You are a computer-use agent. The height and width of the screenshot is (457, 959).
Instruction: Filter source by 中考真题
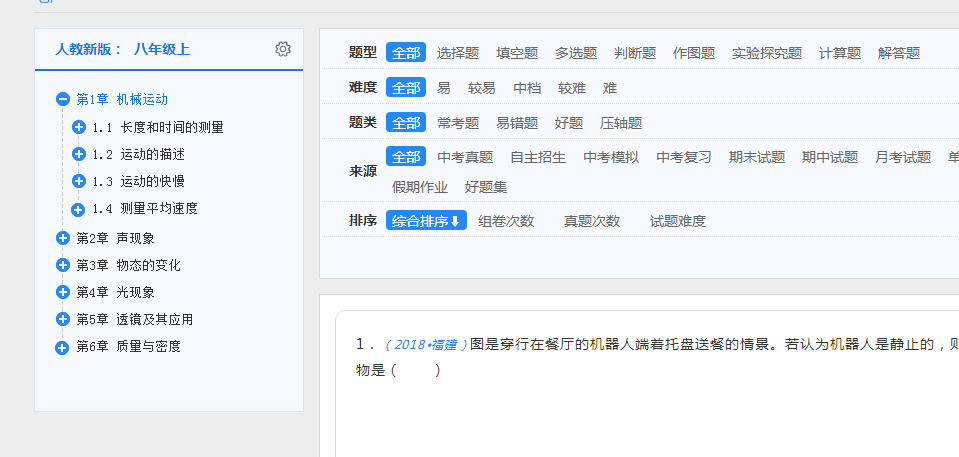tap(465, 157)
